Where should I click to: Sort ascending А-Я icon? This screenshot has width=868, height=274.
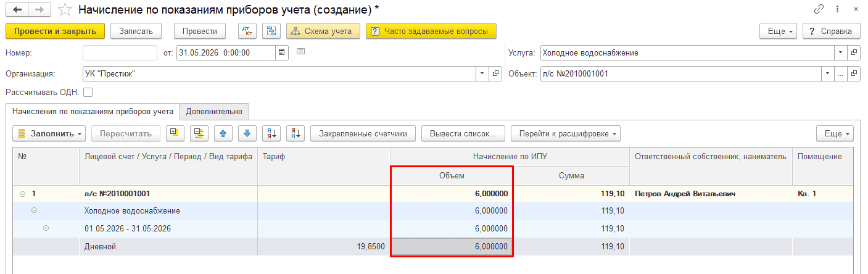coord(271,133)
